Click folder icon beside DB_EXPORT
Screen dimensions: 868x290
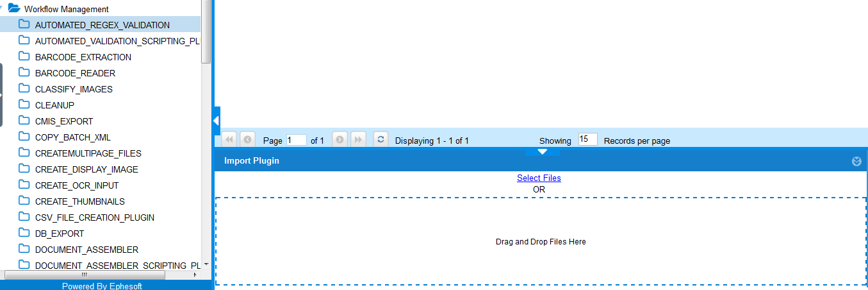[x=24, y=233]
